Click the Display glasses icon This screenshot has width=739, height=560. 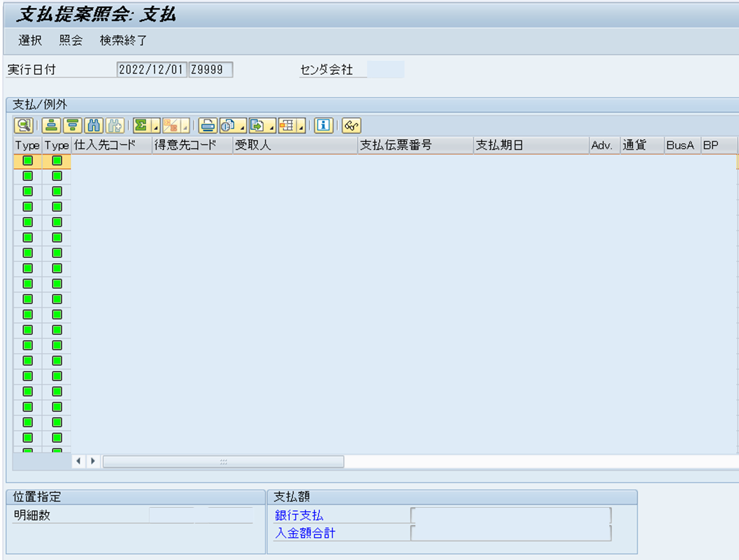351,125
